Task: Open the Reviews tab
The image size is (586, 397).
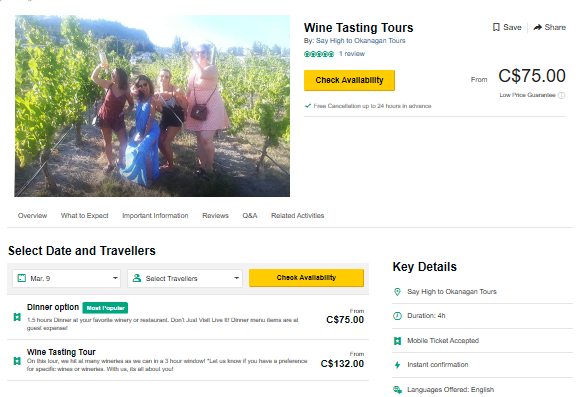Action: 215,216
